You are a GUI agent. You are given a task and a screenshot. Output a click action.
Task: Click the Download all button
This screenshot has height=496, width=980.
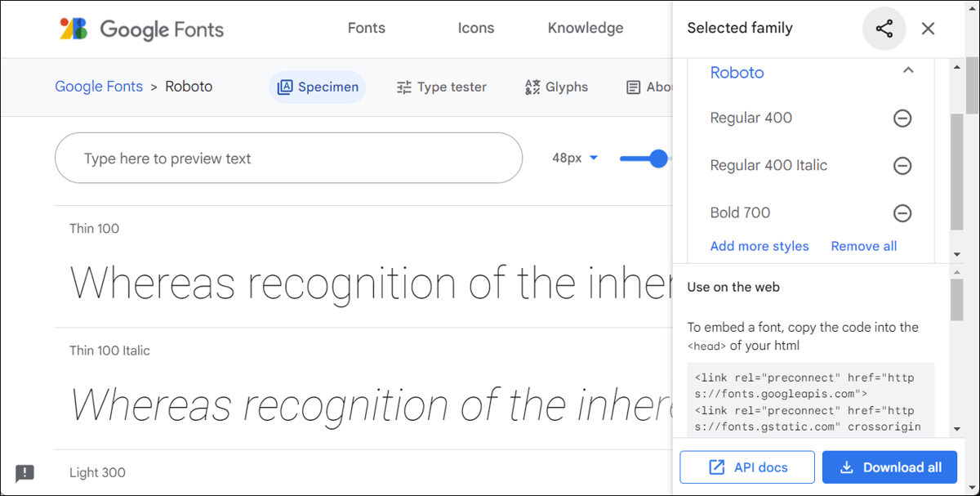coord(889,467)
